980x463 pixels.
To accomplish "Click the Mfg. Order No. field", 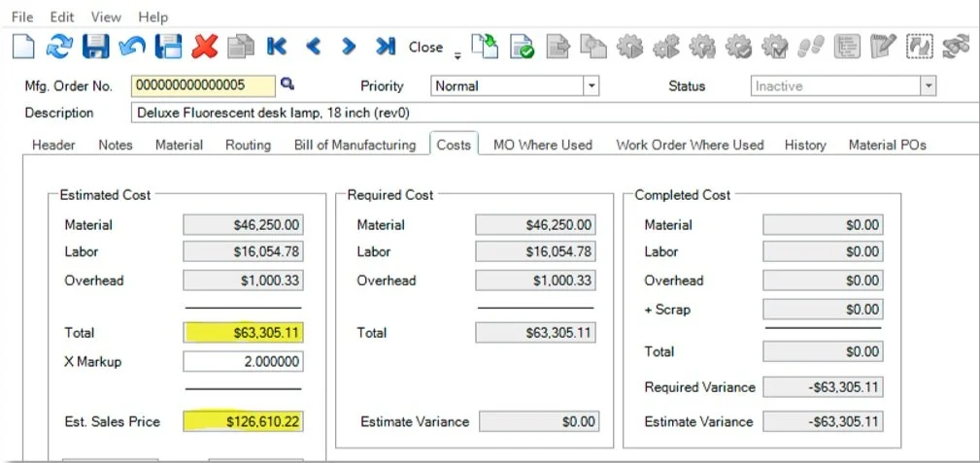I will click(x=203, y=85).
